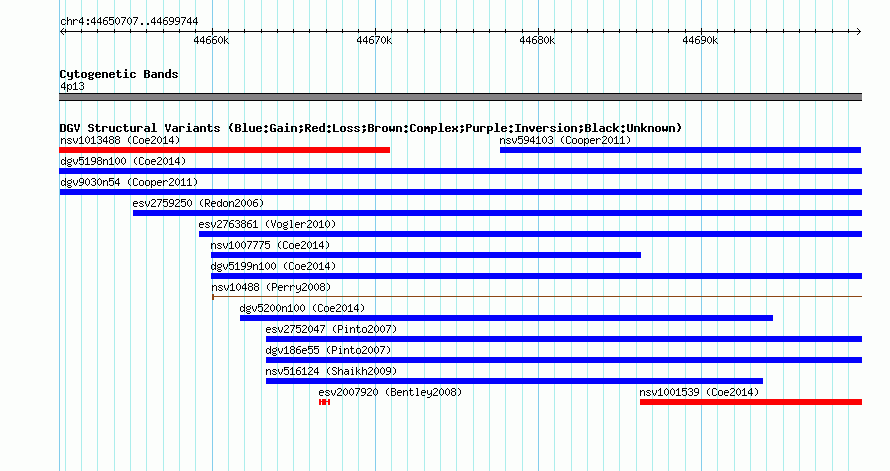The image size is (890, 471).
Task: Select the blue esv2759250 gain bar
Action: pyautogui.click(x=497, y=213)
